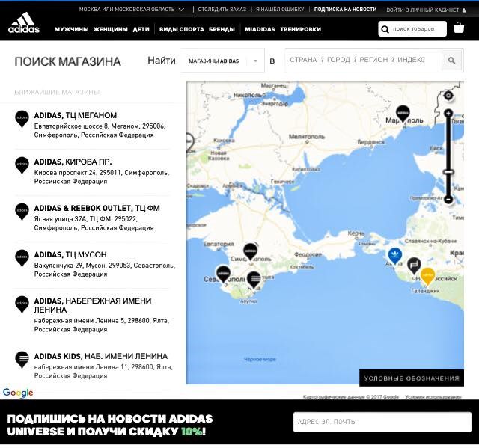Click the magnifier button beside the location field
This screenshot has width=479, height=448.
click(451, 61)
